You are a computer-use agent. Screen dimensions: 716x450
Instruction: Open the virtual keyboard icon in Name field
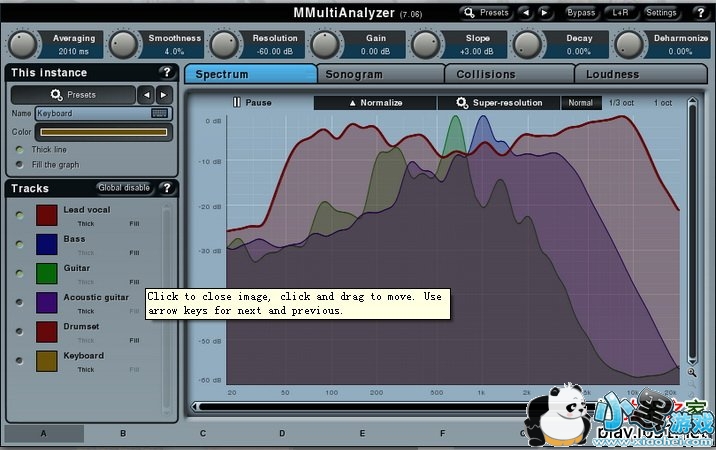(x=159, y=113)
